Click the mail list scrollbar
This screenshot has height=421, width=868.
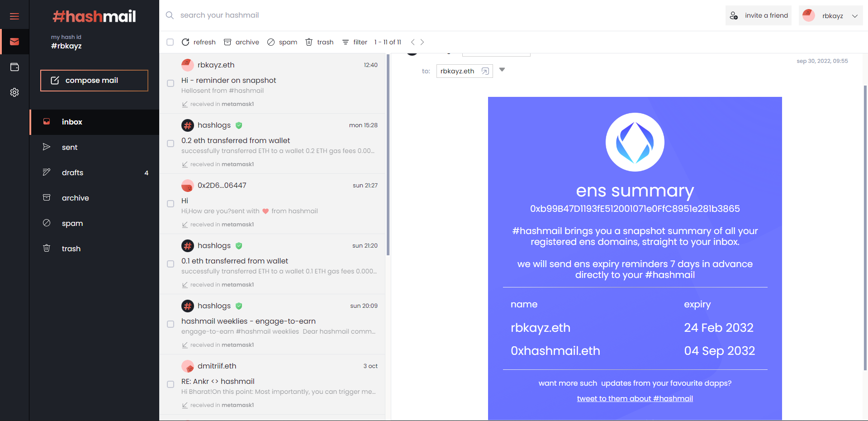point(388,155)
